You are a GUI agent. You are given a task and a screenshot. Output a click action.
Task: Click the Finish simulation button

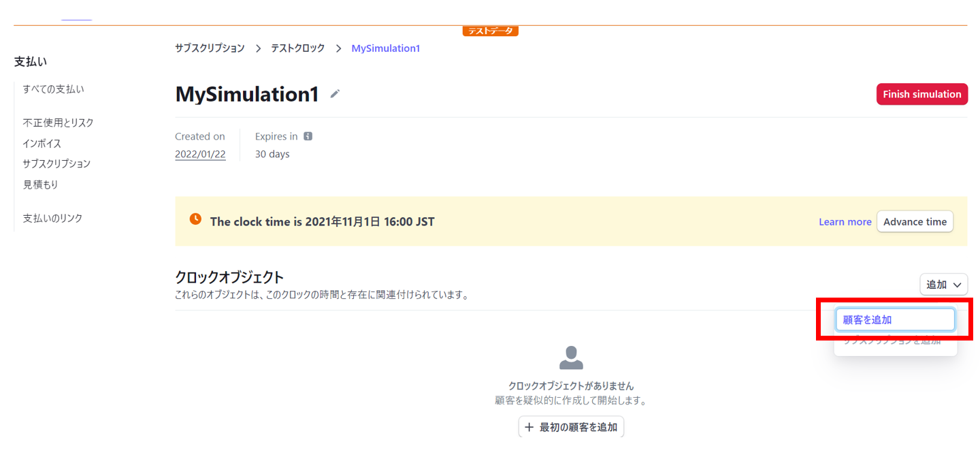(x=921, y=94)
